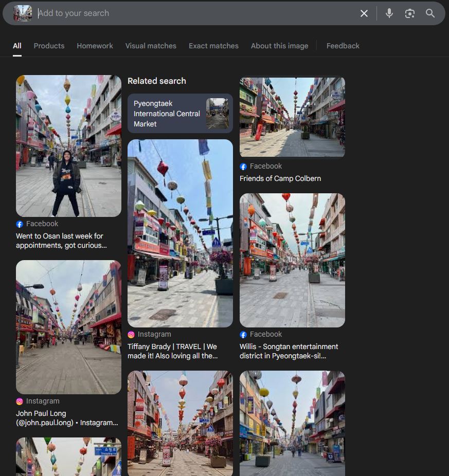Open the Friends of Camp Colbern image
Screen dimensions: 449x476
[x=292, y=117]
